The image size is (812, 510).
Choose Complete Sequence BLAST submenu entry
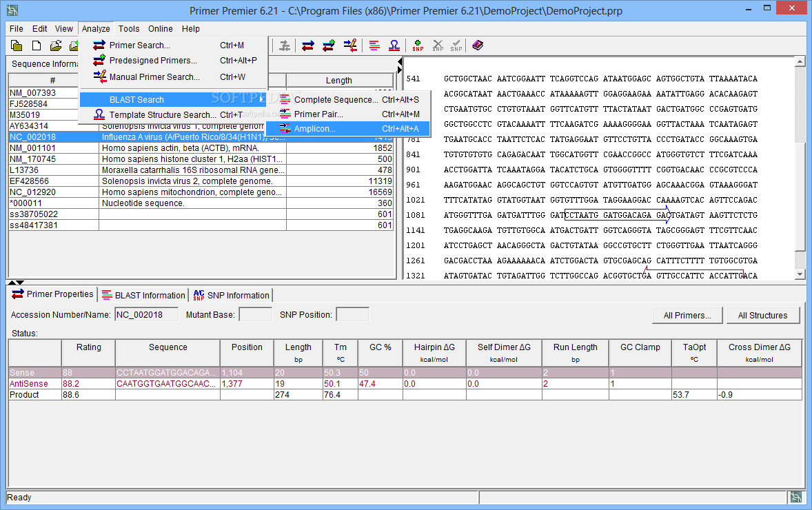click(348, 99)
